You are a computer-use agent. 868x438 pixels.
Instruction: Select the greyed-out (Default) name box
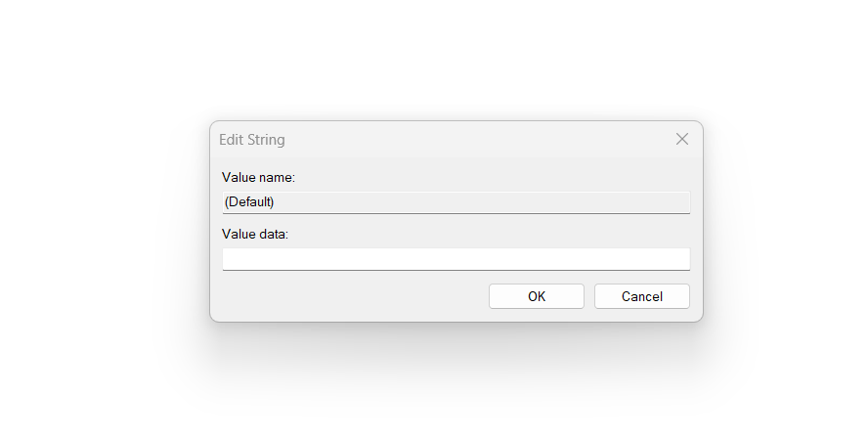[456, 202]
